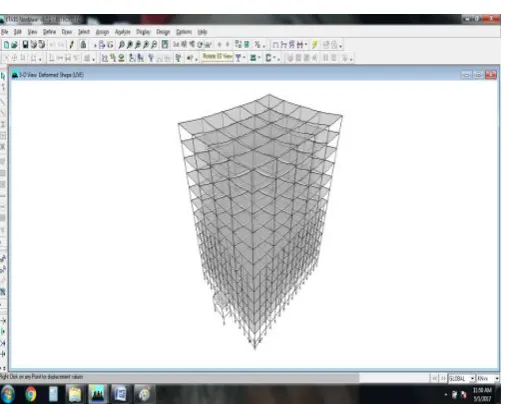Click the Run Analysis lightning bolt icon
The height and width of the screenshot is (406, 511).
click(x=315, y=44)
